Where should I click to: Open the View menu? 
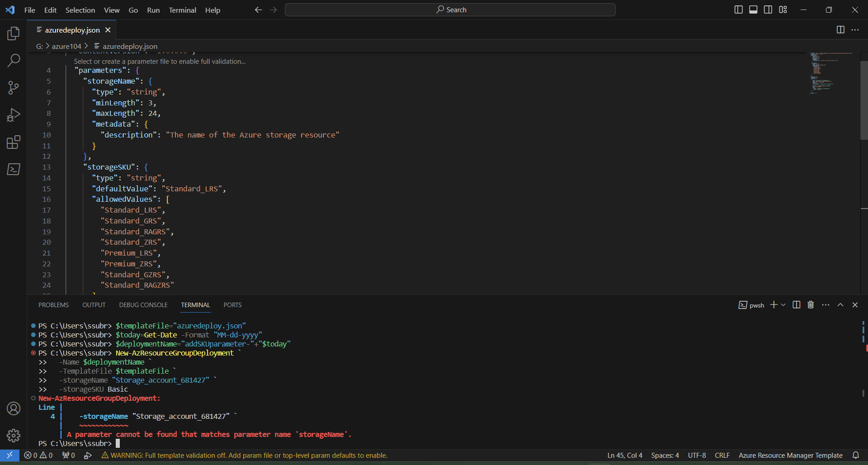[112, 10]
